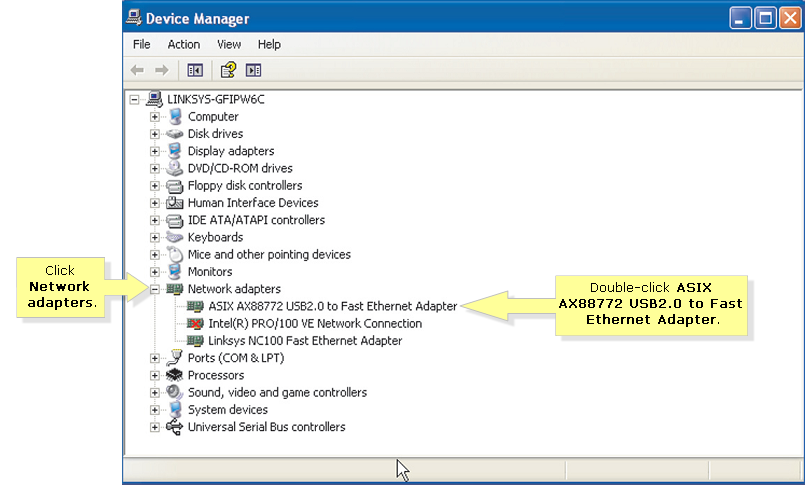Expand the Processors node
This screenshot has height=485, width=805.
point(155,376)
